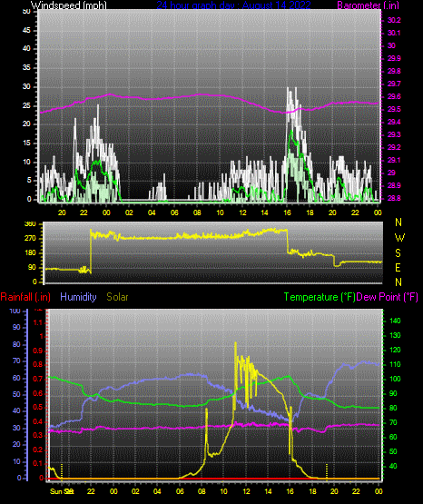The width and height of the screenshot is (423, 504).
Task: Click the green 'Temperature (°F)' legend label
Action: [320, 297]
